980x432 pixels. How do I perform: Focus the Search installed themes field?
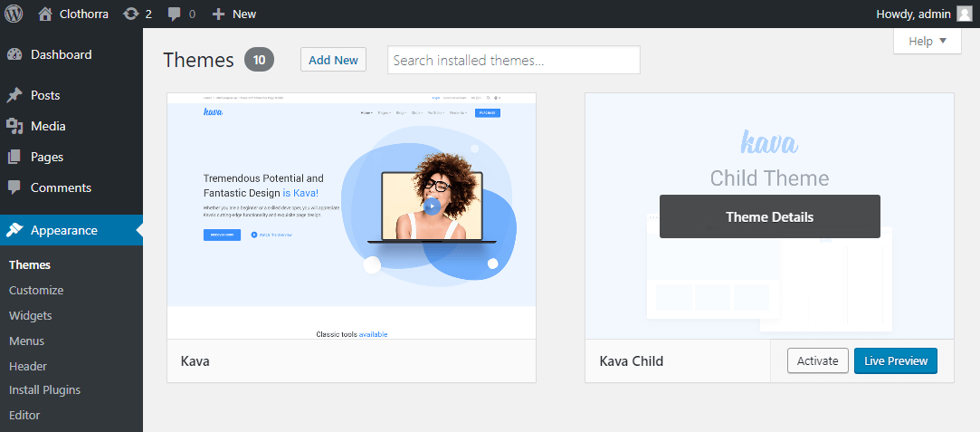coord(514,60)
